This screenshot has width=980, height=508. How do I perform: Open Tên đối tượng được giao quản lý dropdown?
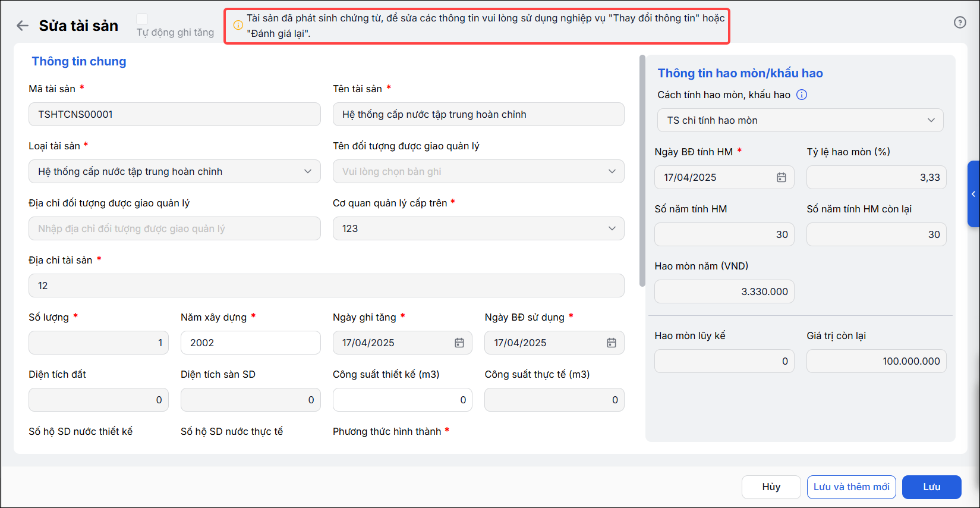[478, 171]
